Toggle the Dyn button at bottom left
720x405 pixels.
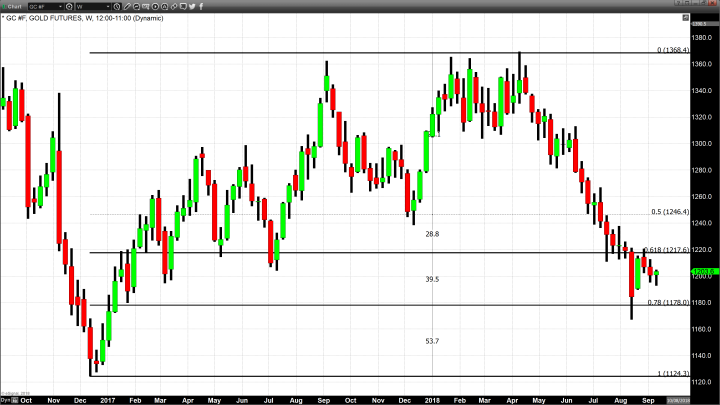[6, 400]
